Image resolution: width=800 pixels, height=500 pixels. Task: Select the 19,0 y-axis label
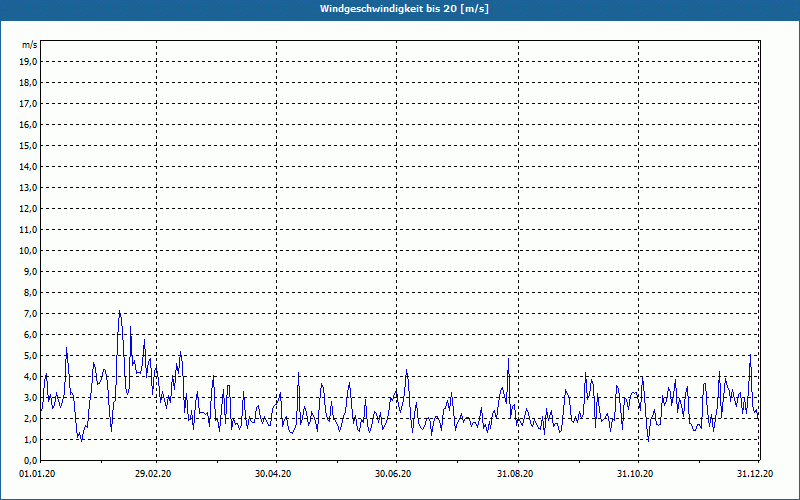[x=29, y=62]
